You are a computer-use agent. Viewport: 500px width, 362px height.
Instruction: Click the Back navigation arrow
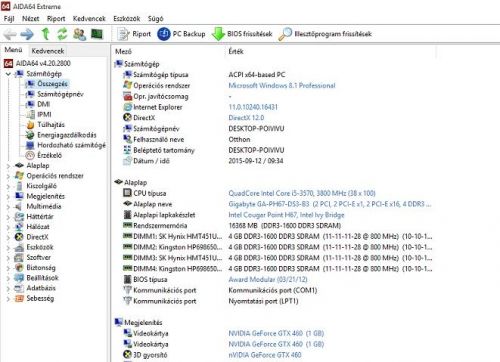point(10,34)
